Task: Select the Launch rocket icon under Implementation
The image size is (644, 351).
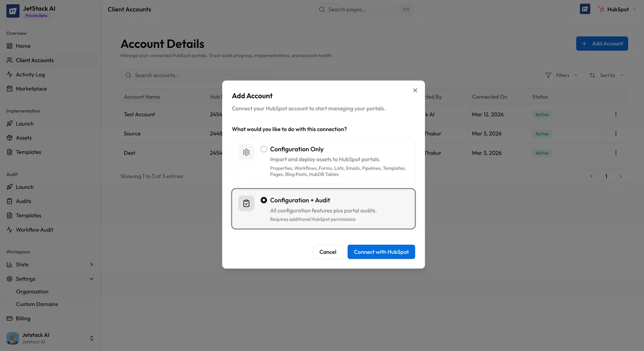Action: coord(10,123)
